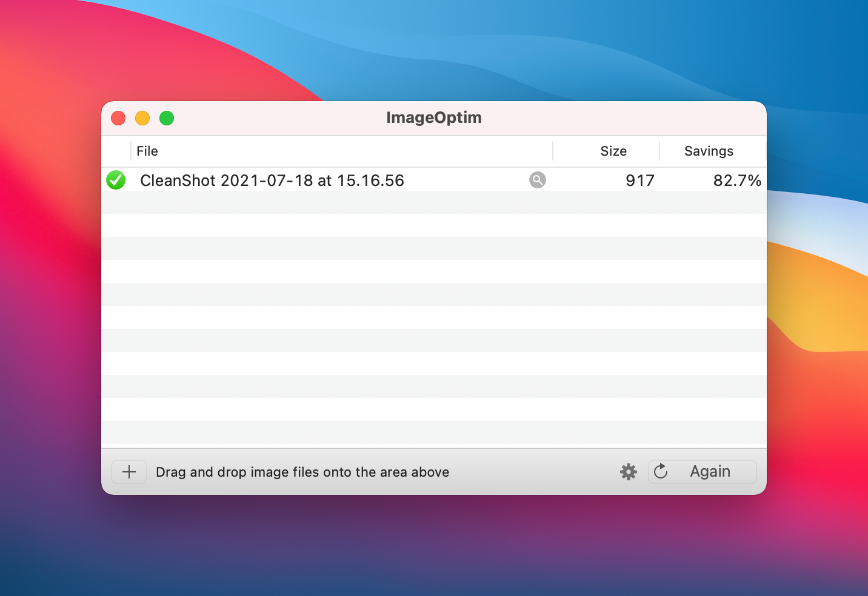Click the 917 size value
Image resolution: width=868 pixels, height=596 pixels.
click(640, 180)
